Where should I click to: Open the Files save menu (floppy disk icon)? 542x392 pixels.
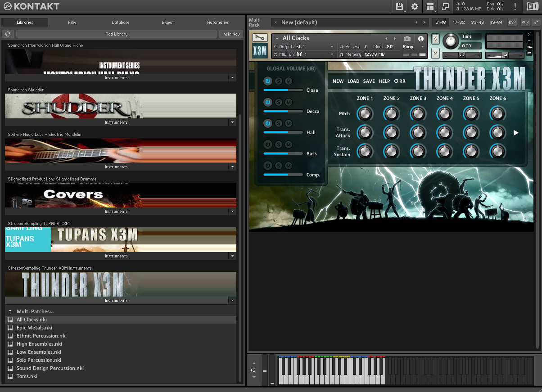coord(399,6)
